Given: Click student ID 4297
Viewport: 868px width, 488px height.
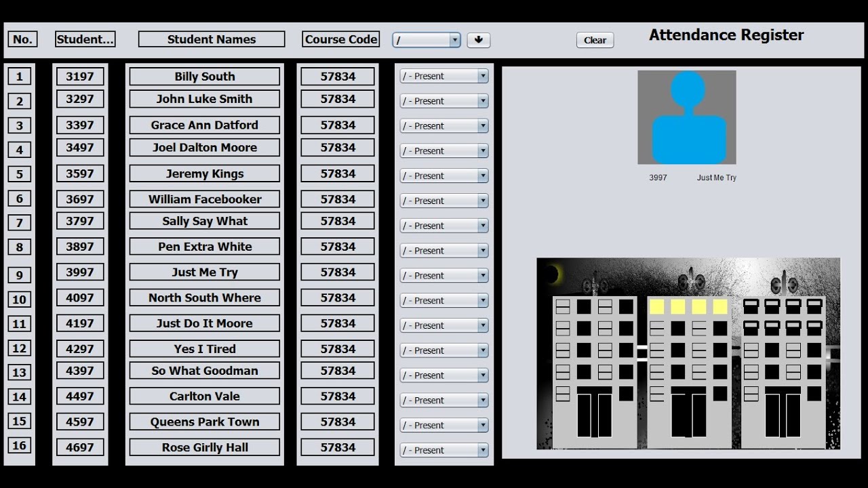Looking at the screenshot, I should coord(79,349).
